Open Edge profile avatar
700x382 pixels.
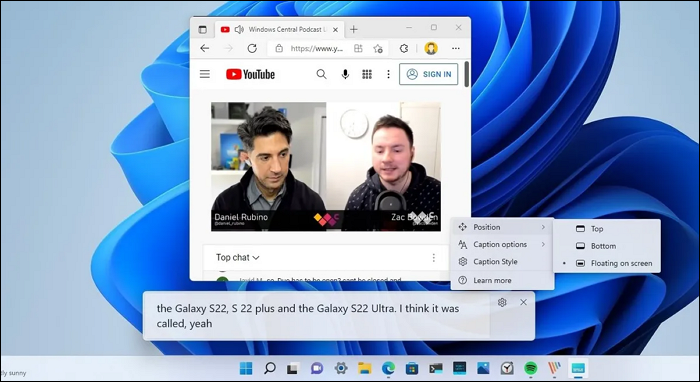pyautogui.click(x=431, y=48)
